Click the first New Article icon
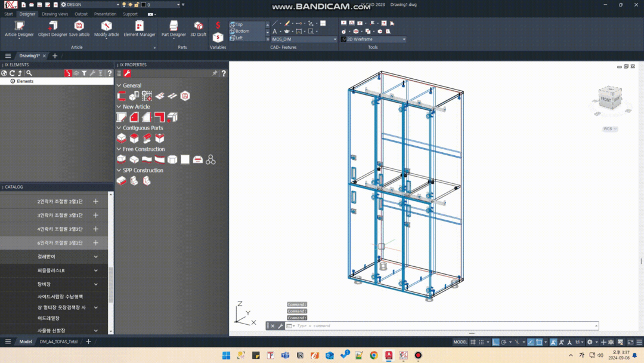This screenshot has height=363, width=644. 121,117
